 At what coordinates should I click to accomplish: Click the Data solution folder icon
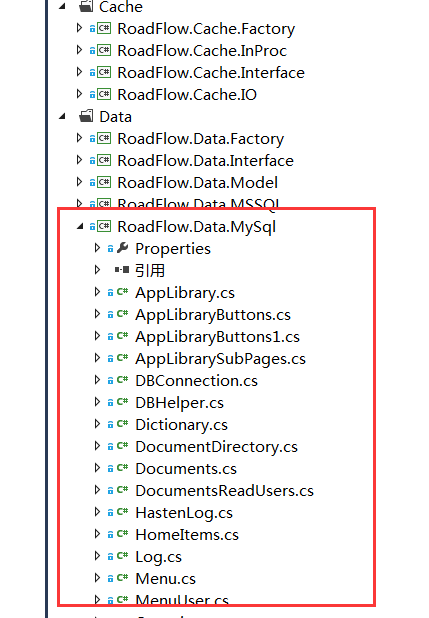(x=86, y=116)
